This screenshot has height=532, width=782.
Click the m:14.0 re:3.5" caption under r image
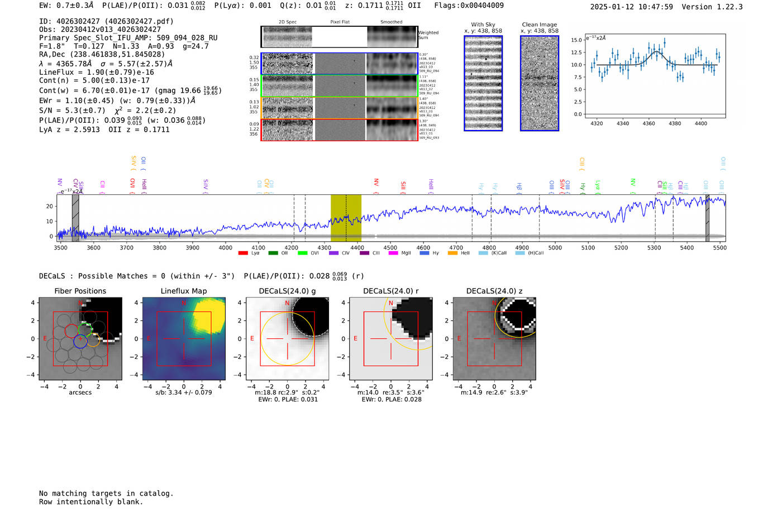[x=391, y=392]
